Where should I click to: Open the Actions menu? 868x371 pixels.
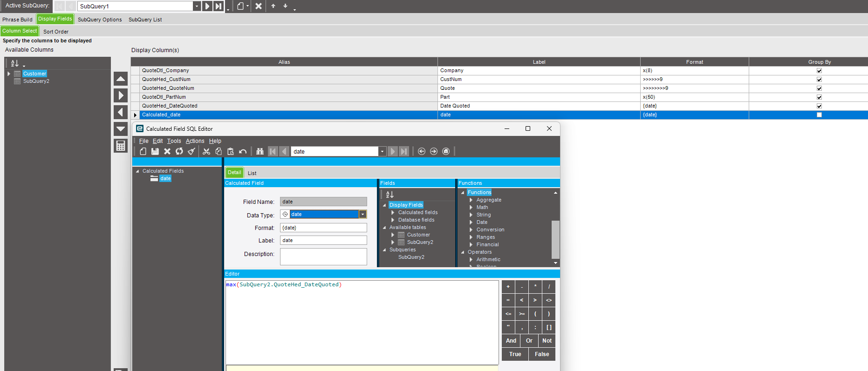pos(195,141)
